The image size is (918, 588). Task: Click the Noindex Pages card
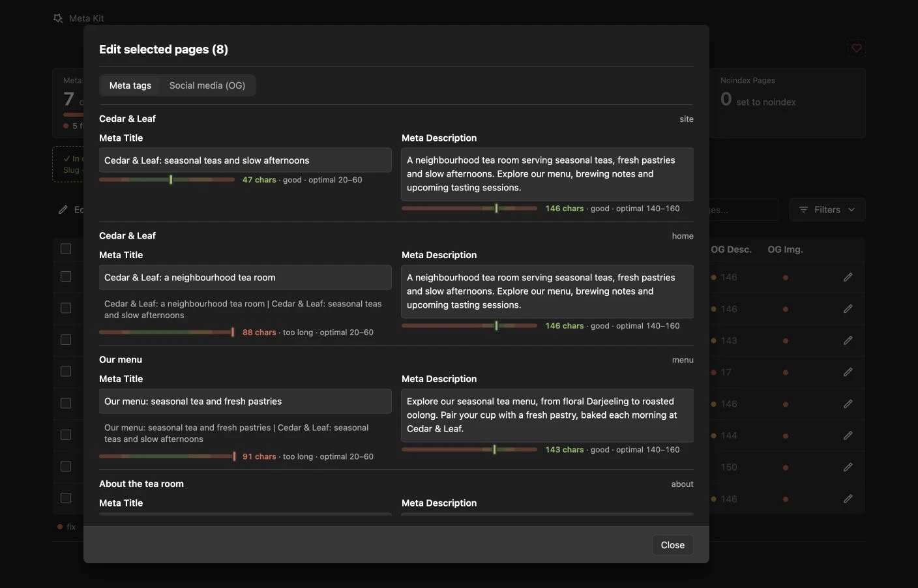(788, 103)
